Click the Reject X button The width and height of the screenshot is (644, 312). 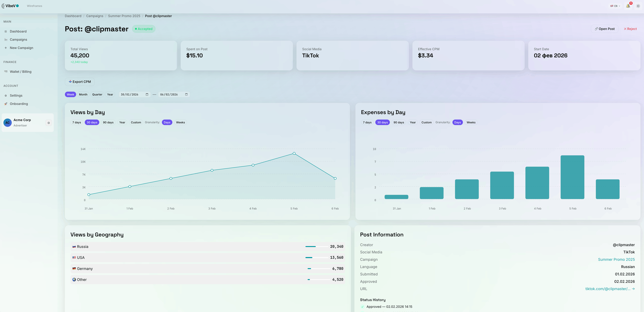click(x=630, y=29)
